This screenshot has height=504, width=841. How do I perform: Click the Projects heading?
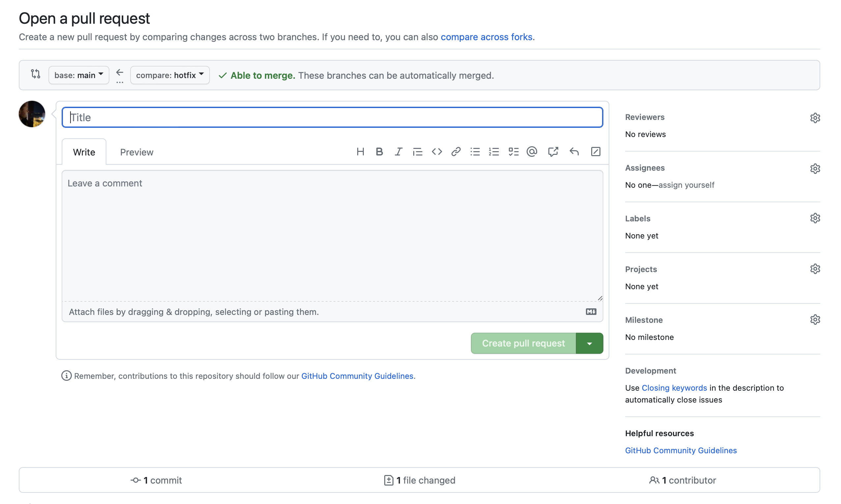tap(641, 269)
